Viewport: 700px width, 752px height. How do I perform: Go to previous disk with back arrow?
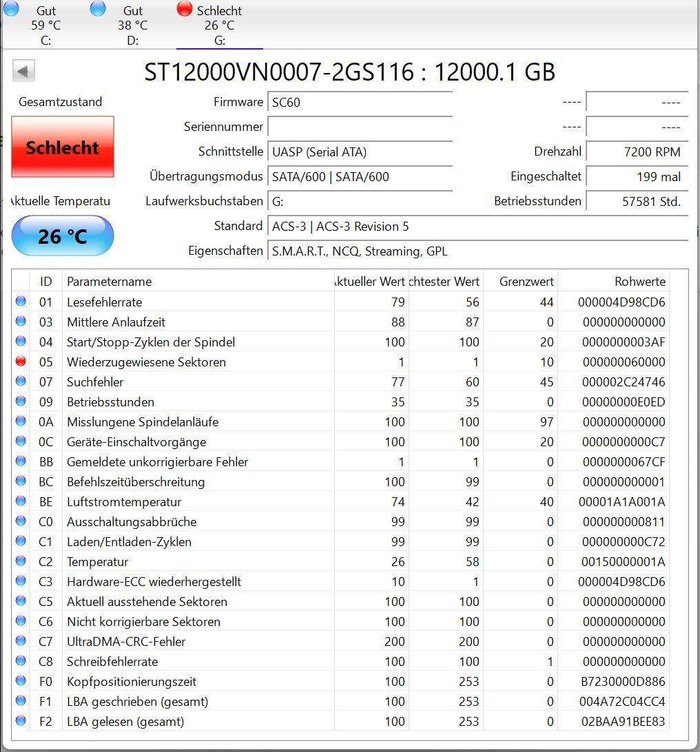tap(23, 72)
